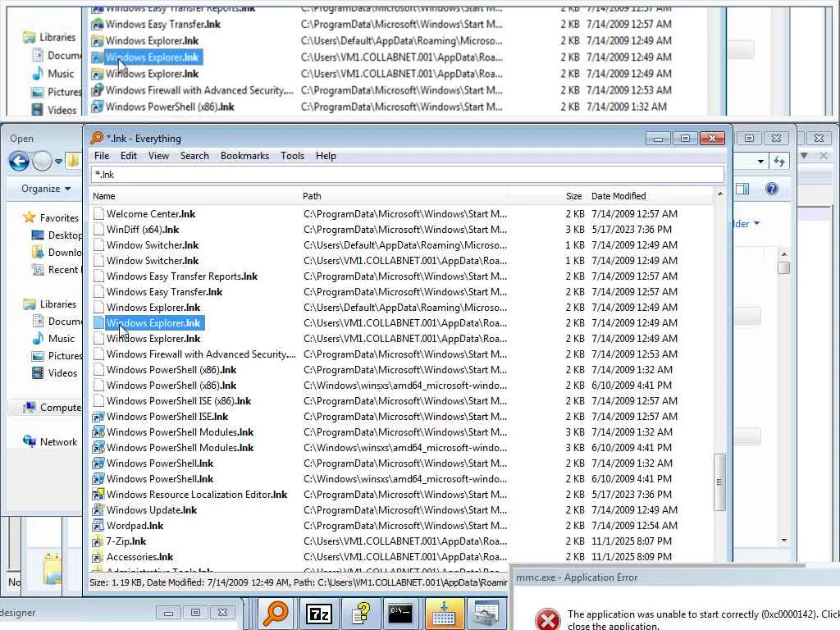Click the refresh icon in the Open dialog
This screenshot has height=630, width=840.
(779, 162)
